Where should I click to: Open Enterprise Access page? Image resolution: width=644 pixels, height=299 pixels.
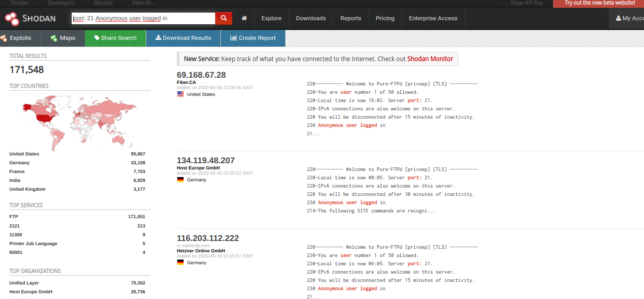pos(433,18)
